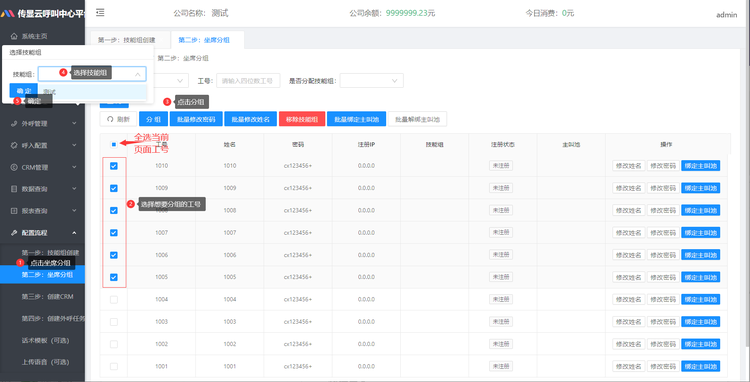This screenshot has width=750, height=382.
Task: Uncheck the checkbox for 工号 1009
Action: coord(114,188)
